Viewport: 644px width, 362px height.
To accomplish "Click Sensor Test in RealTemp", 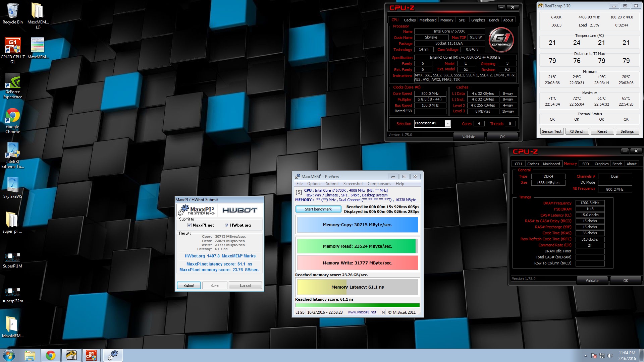I will click(552, 131).
